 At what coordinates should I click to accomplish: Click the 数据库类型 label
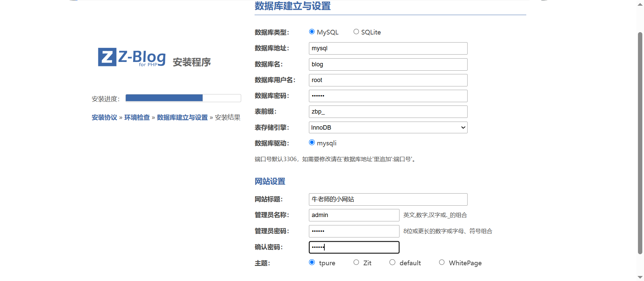point(271,32)
